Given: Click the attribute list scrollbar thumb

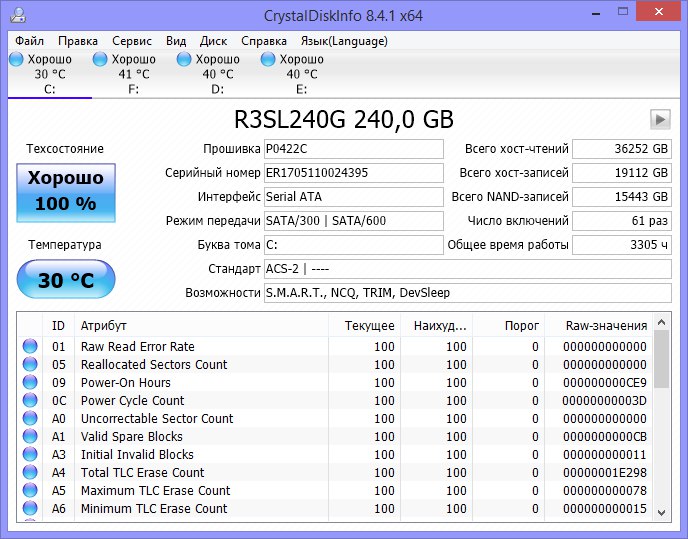Looking at the screenshot, I should [x=662, y=359].
